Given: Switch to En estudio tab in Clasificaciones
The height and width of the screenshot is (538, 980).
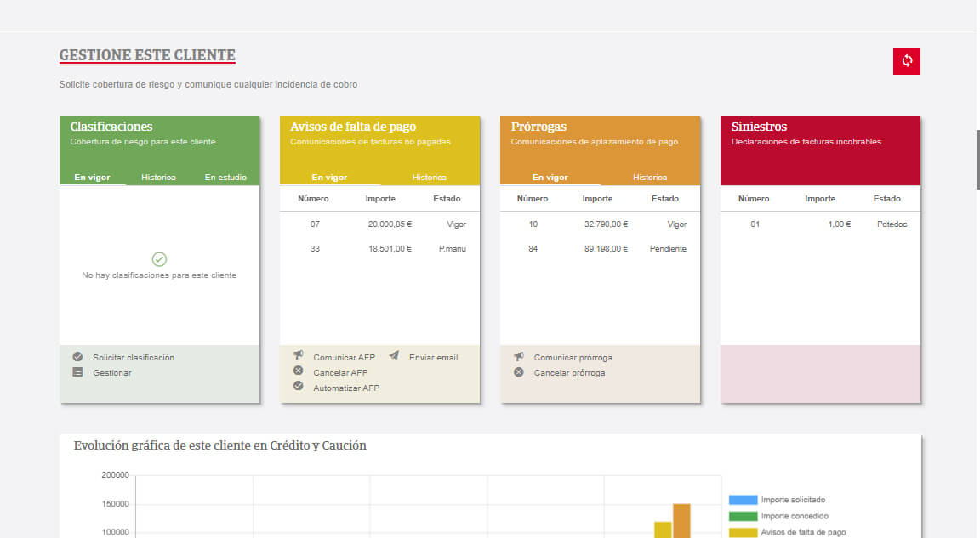Looking at the screenshot, I should [x=225, y=177].
